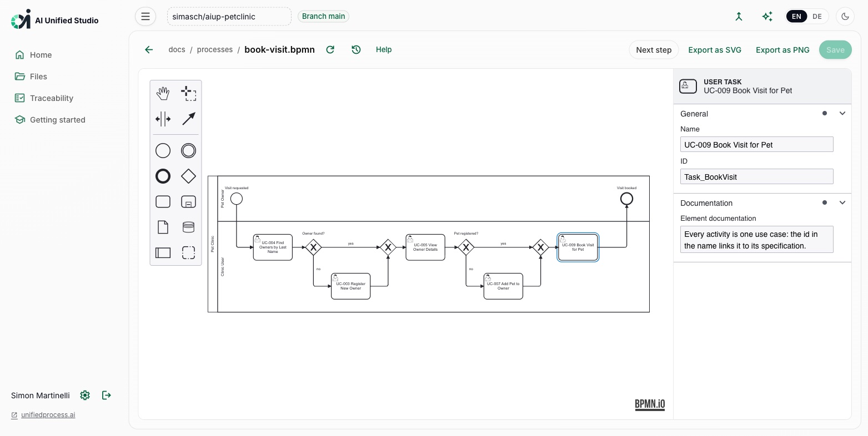Create a group from palette
The height and width of the screenshot is (436, 868).
click(x=189, y=252)
